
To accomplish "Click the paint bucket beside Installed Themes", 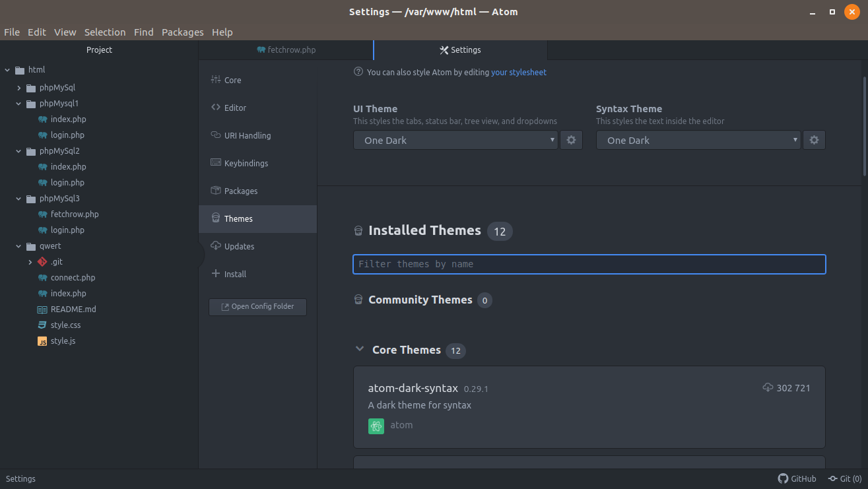I will coord(358,231).
